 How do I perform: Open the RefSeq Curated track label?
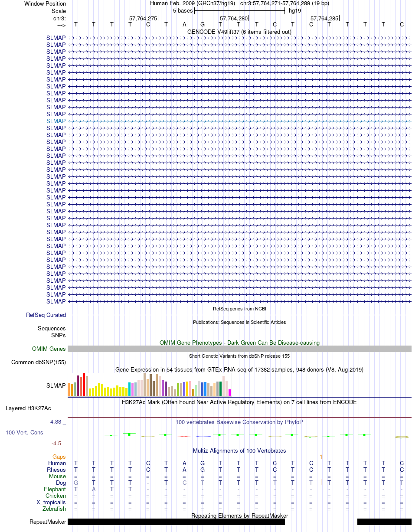tap(46, 315)
